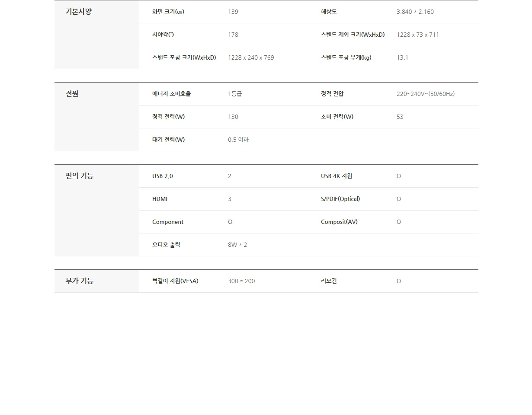Select the HDMI row label

(160, 199)
